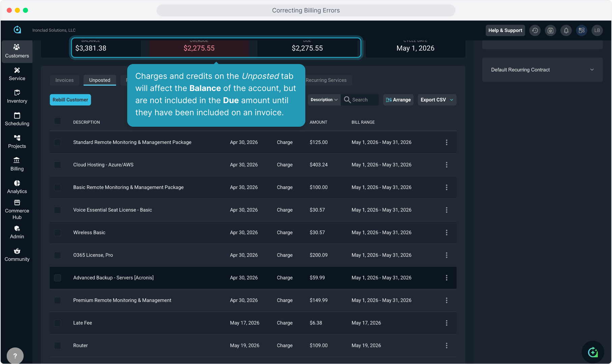
Task: Sort by the Amount column header
Action: pos(318,122)
